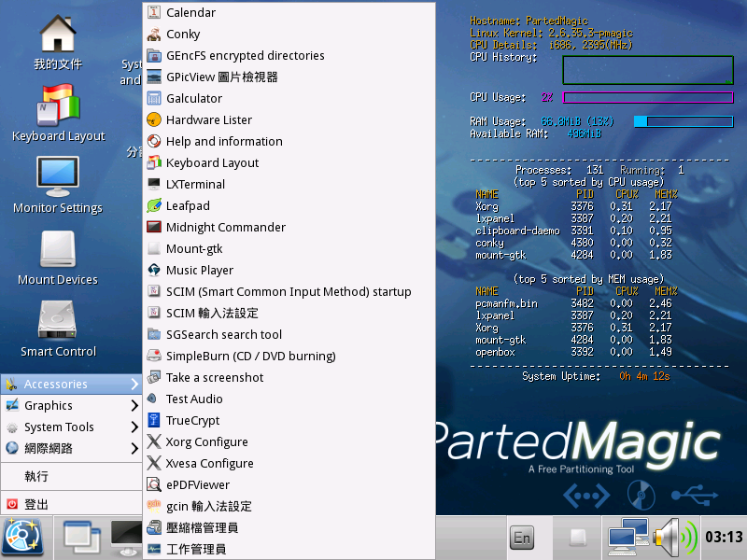Viewport: 747px width, 560px height.
Task: Click the network computers tray icon
Action: (x=627, y=538)
